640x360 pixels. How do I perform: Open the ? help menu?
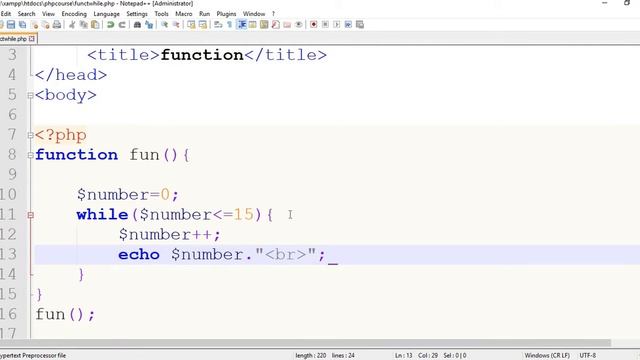pos(273,14)
